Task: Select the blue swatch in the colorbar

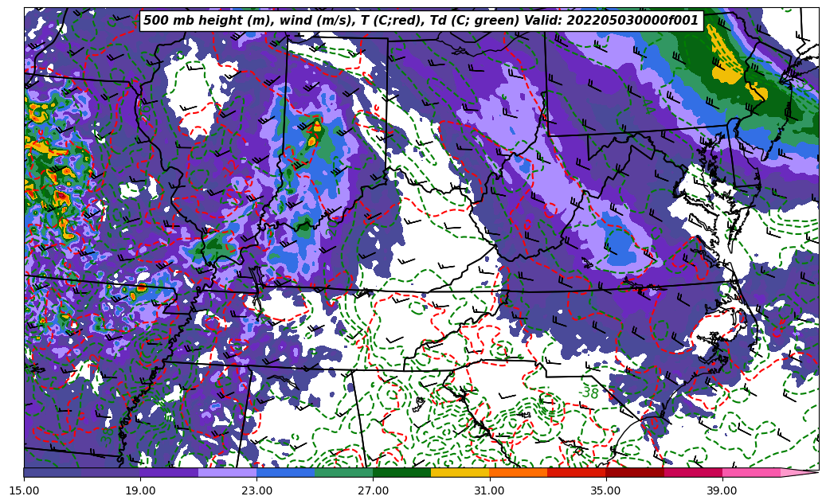Action: [285, 472]
